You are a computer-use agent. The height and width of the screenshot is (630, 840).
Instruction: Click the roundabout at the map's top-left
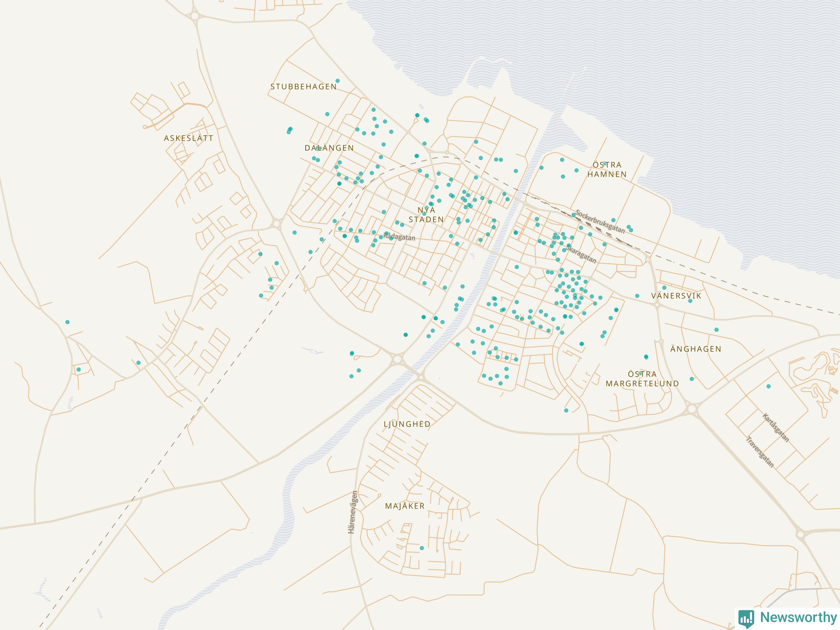pos(195,16)
